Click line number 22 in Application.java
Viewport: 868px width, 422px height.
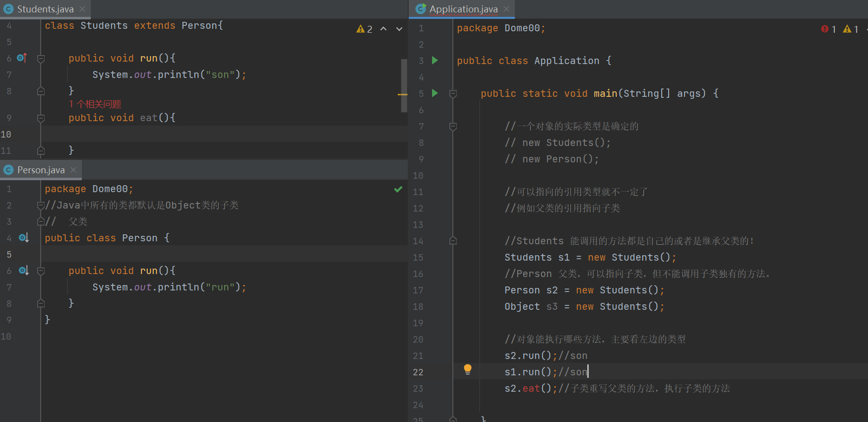point(418,372)
